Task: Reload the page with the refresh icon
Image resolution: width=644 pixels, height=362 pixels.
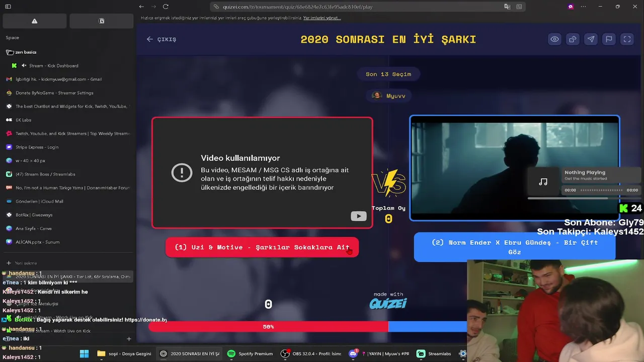Action: (166, 7)
